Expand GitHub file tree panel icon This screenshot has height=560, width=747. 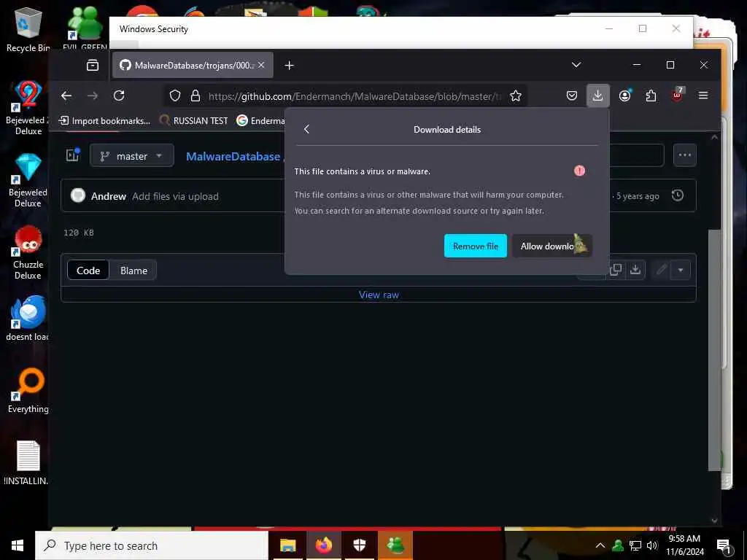pyautogui.click(x=72, y=155)
